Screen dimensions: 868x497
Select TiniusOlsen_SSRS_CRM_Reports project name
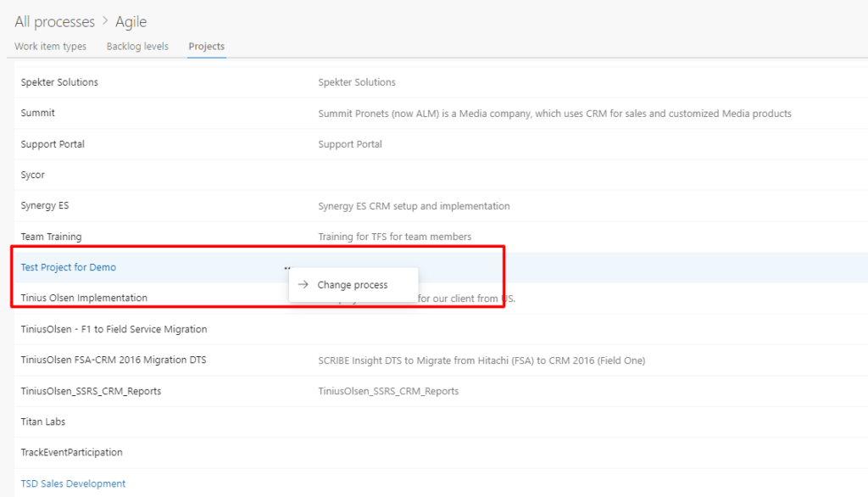pos(91,391)
